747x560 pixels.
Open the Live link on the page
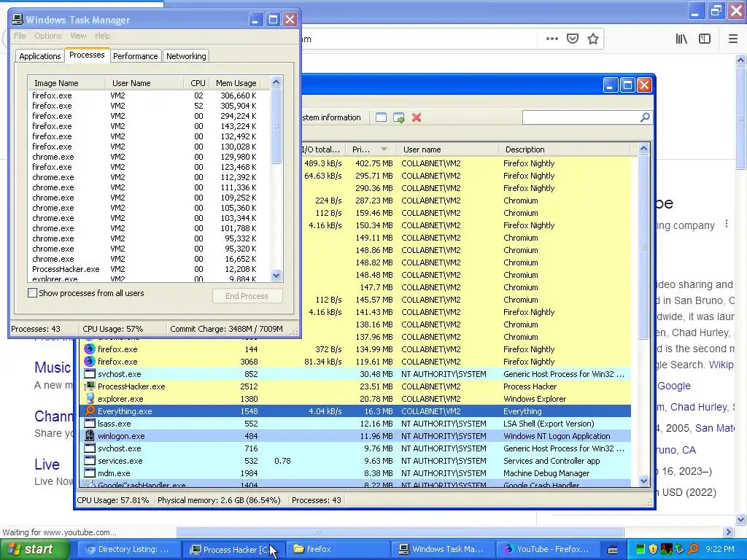click(47, 464)
